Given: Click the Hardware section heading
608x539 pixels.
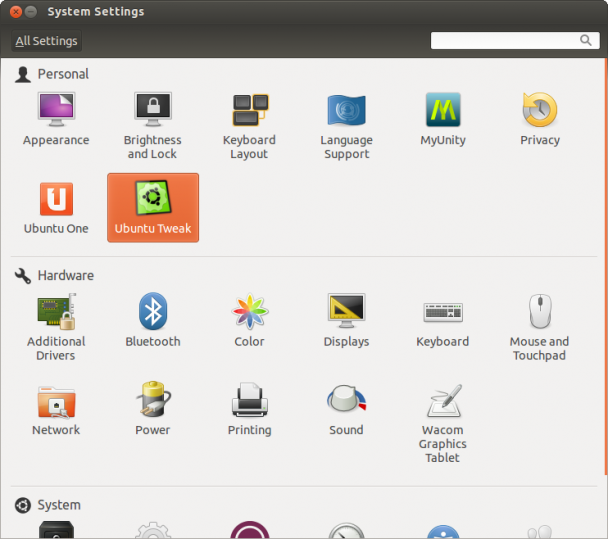Looking at the screenshot, I should [x=66, y=276].
